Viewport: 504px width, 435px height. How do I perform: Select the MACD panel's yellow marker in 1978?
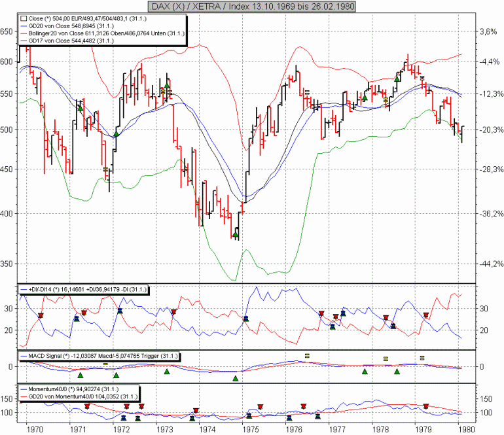[x=386, y=358]
